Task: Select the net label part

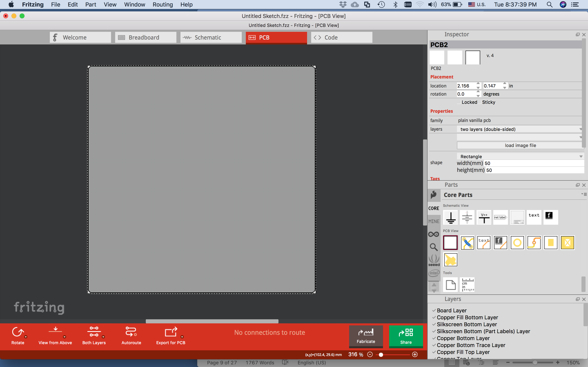Action: [x=501, y=218]
